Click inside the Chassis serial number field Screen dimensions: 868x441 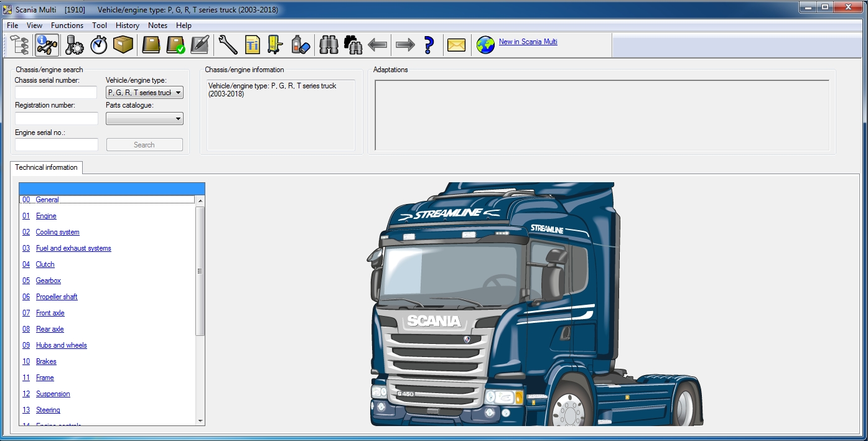[x=55, y=92]
